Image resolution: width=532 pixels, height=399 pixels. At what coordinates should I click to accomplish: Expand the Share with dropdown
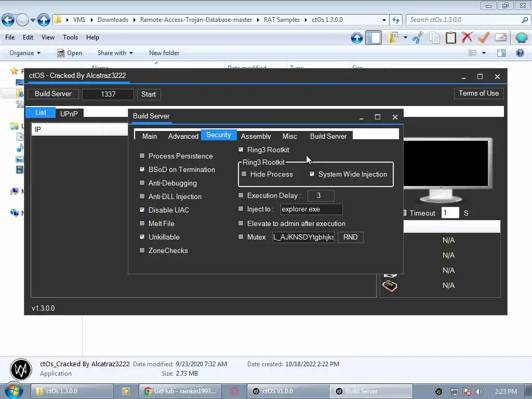pyautogui.click(x=115, y=53)
